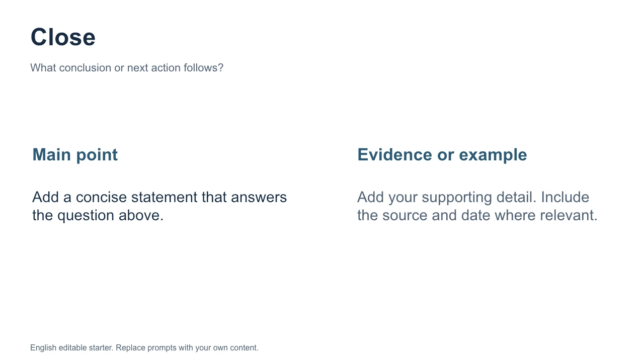Click the 'Evidence or example' heading

442,155
